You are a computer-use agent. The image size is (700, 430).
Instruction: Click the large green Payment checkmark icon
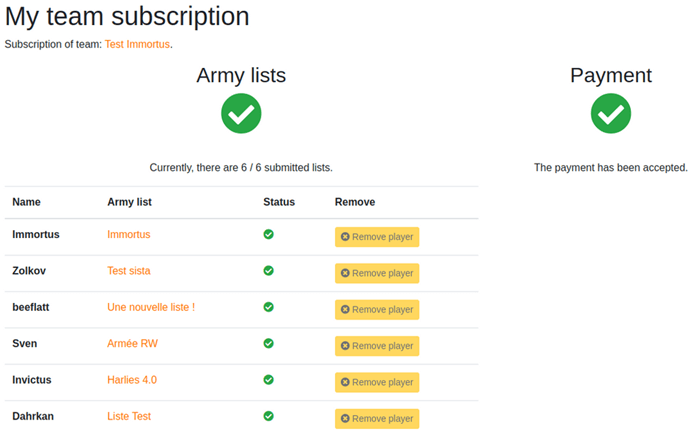click(x=610, y=113)
